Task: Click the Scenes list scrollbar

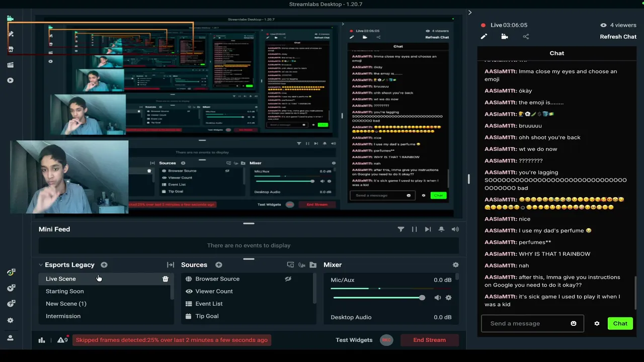Action: (172, 286)
